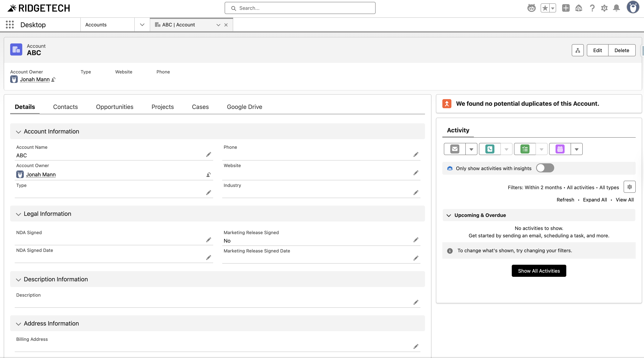Collapse the Address Information section
Image resolution: width=644 pixels, height=358 pixels.
tap(217, 323)
